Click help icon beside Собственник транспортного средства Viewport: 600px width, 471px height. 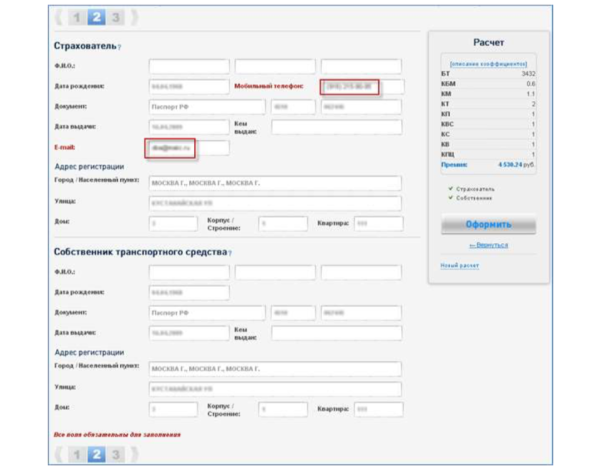pyautogui.click(x=230, y=253)
